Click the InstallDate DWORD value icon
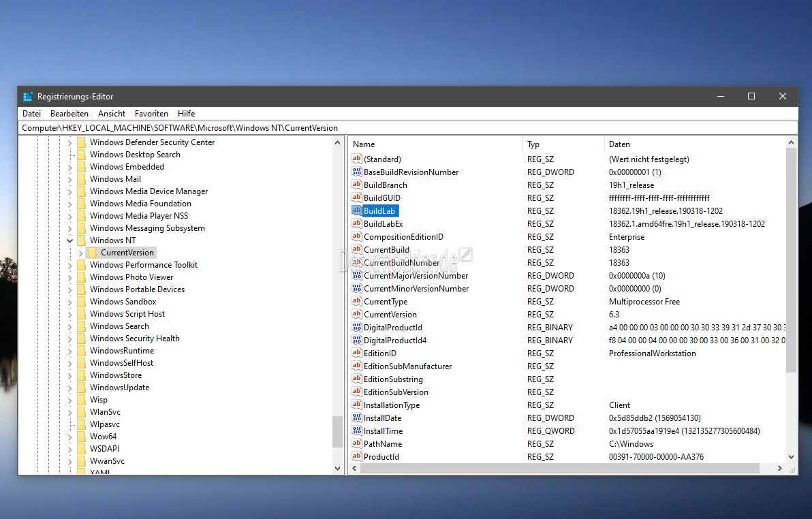This screenshot has height=519, width=812. coord(356,418)
